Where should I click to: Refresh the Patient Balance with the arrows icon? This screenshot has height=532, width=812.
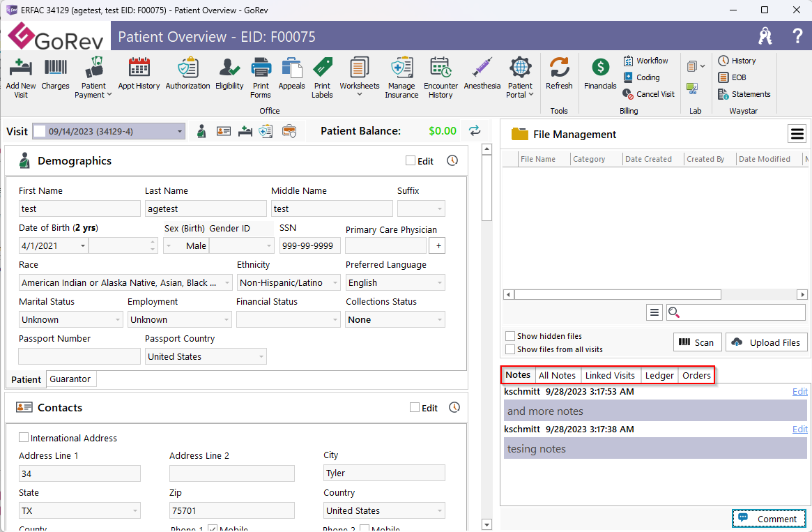[x=475, y=130]
